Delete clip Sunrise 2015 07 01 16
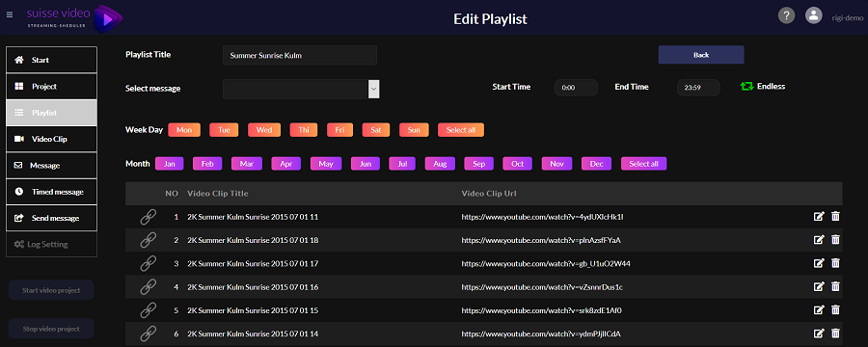868x347 pixels. [835, 286]
